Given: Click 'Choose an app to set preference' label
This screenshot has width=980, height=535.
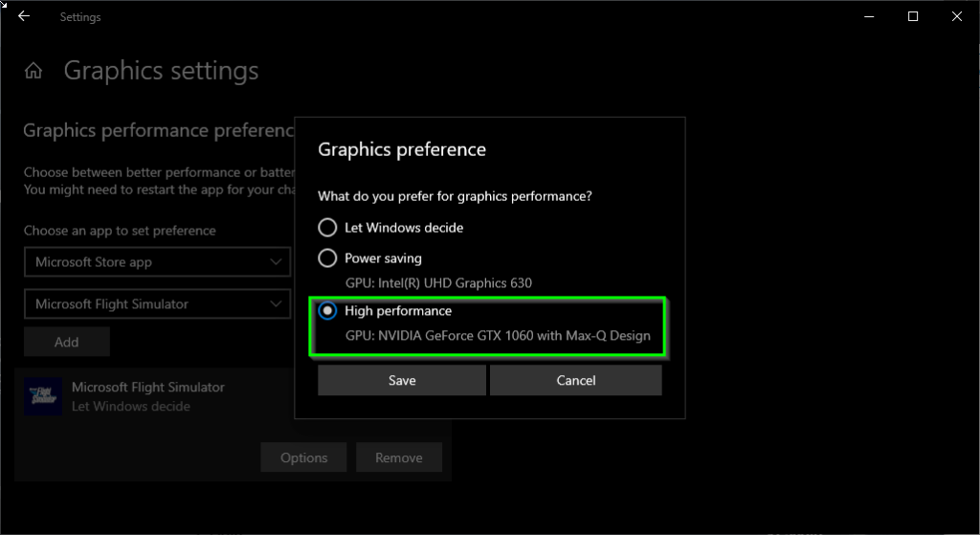Looking at the screenshot, I should pos(120,231).
